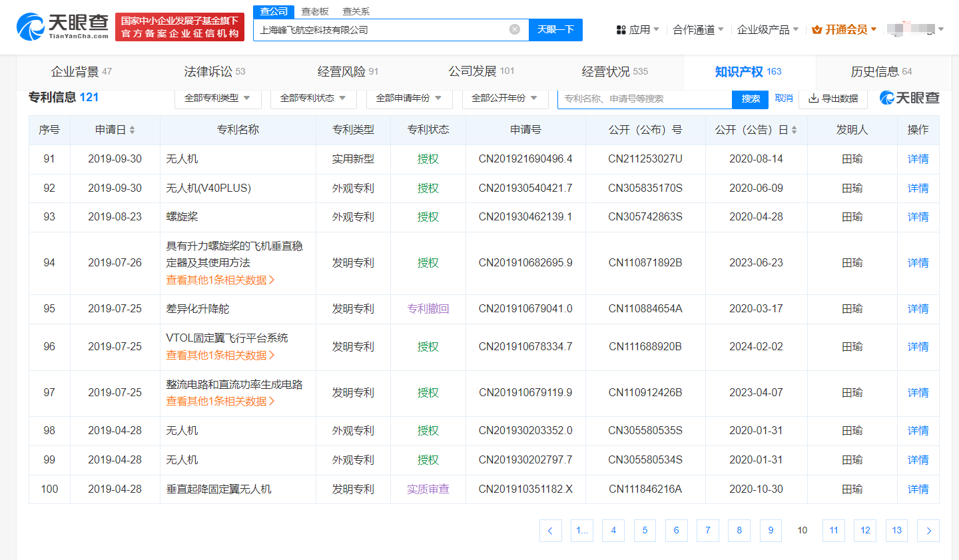The image size is (959, 560).
Task: Open 详情 for 差异化升降舵 patent
Action: (918, 309)
